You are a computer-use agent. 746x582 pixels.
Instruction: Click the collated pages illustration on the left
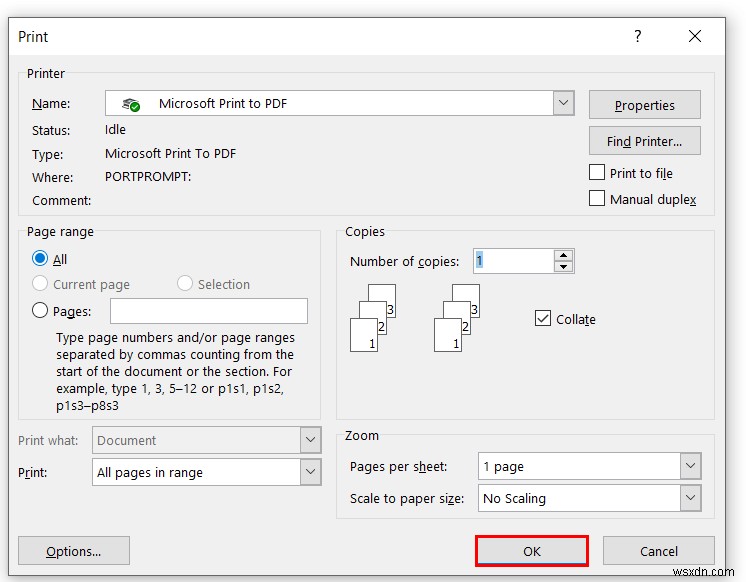[x=373, y=318]
